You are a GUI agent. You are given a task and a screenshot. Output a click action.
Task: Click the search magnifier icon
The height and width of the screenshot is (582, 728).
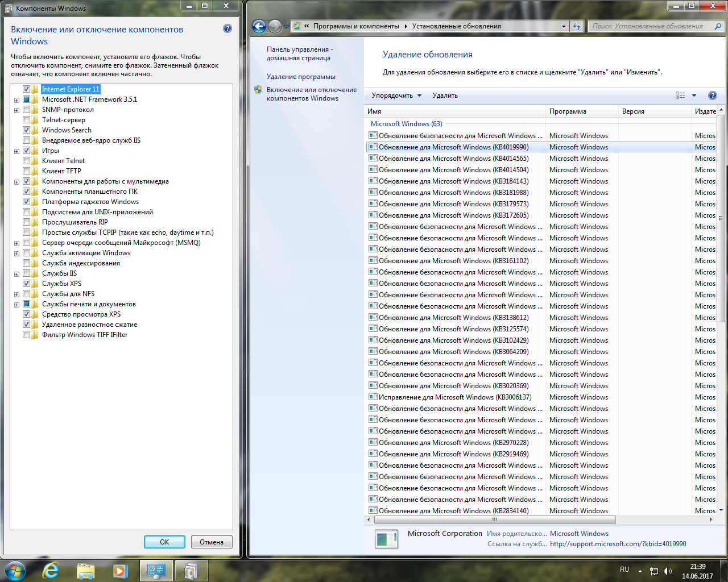click(x=718, y=26)
